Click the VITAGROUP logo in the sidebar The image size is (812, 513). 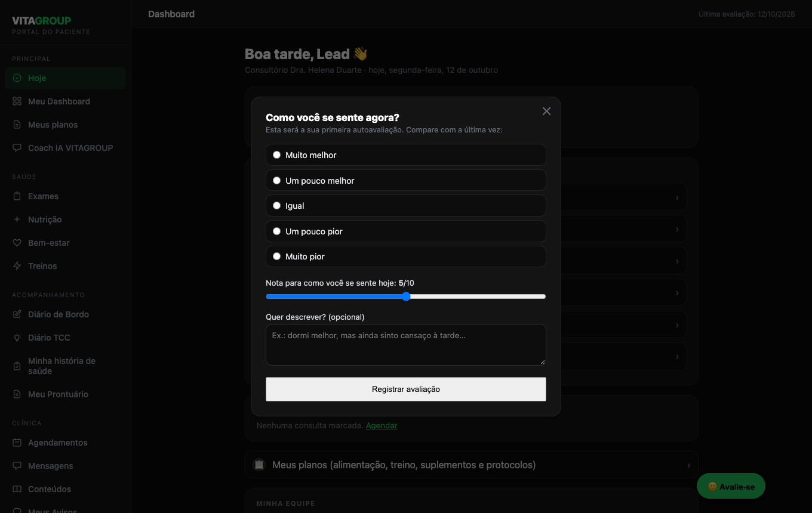42,21
